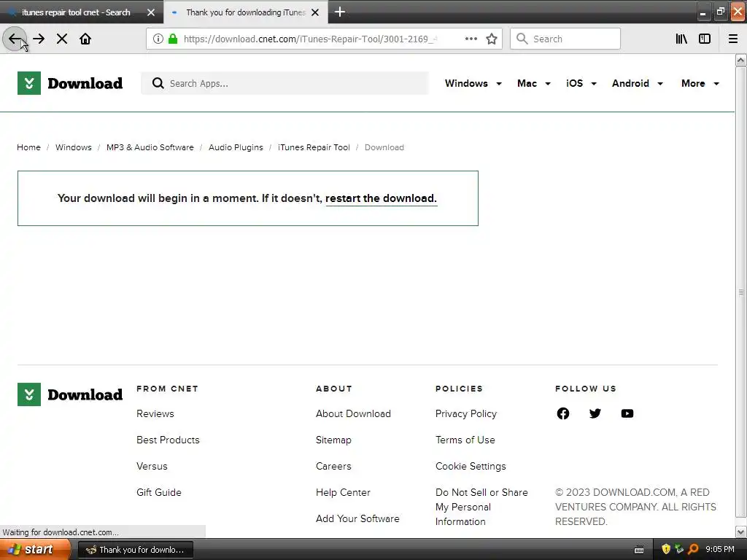The height and width of the screenshot is (560, 747).
Task: Open Terms of Use footer link
Action: [465, 440]
